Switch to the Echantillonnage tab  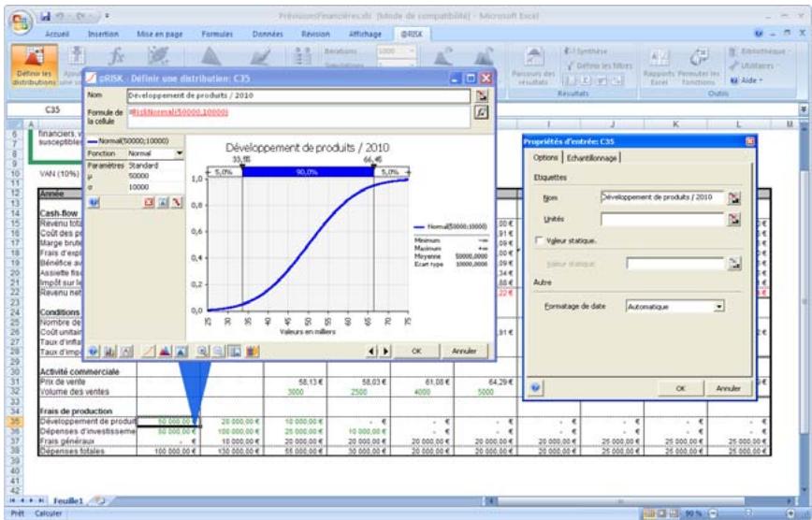point(591,157)
